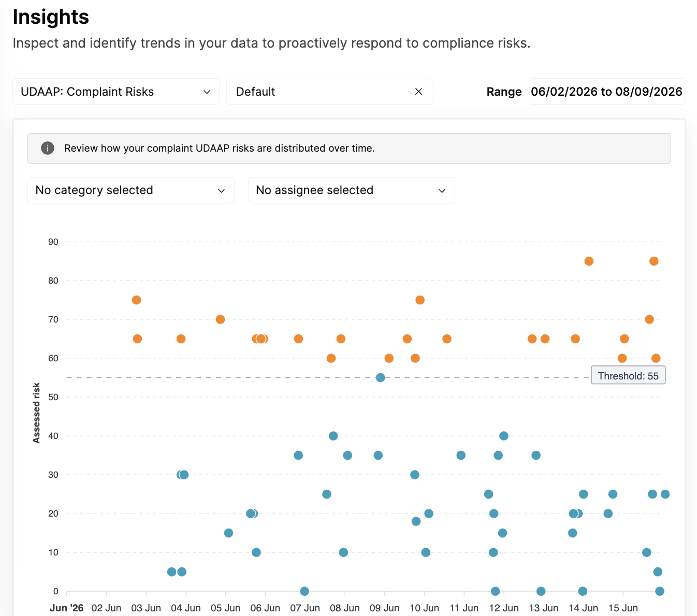This screenshot has width=697, height=616.
Task: Click the orange point at 70 near 05 Jun
Action: 220,319
